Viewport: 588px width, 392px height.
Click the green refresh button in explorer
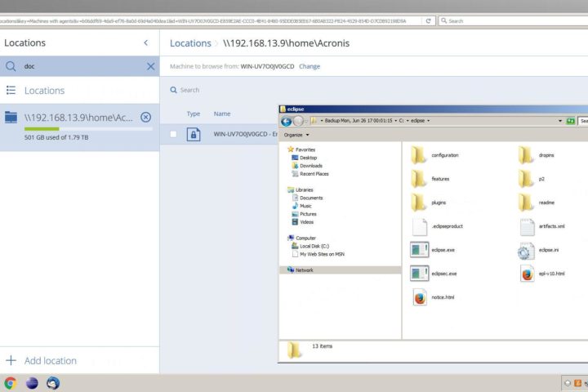570,121
